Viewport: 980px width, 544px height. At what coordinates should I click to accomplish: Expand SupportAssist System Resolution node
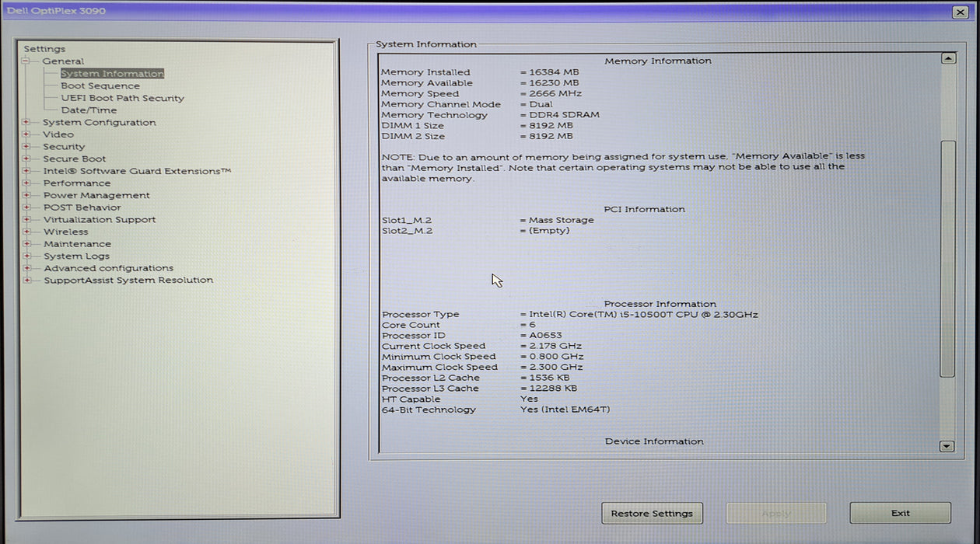click(26, 280)
